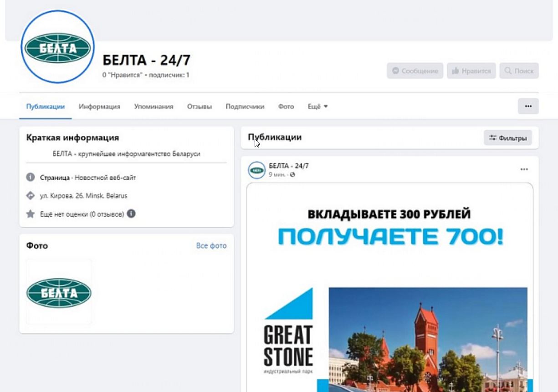
Task: Open the post options three-dot menu
Action: 524,169
